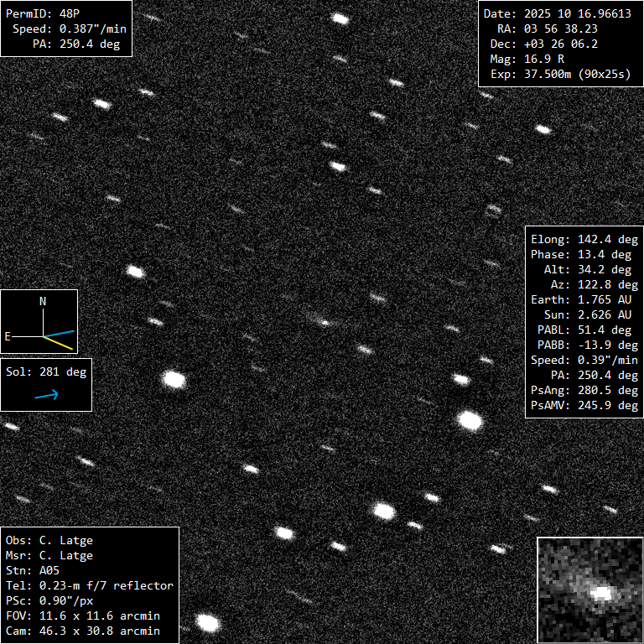Select the RA 03 56 38.23 value
This screenshot has height=644, width=644.
click(565, 29)
